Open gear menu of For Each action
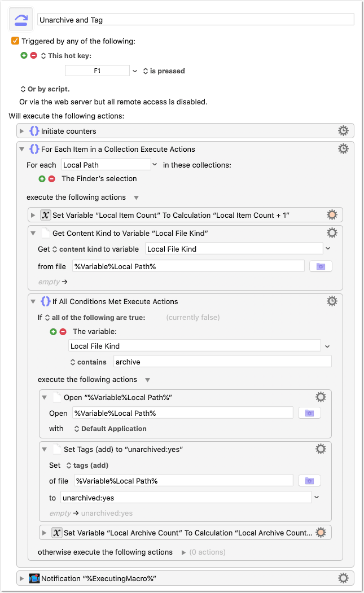 [343, 149]
